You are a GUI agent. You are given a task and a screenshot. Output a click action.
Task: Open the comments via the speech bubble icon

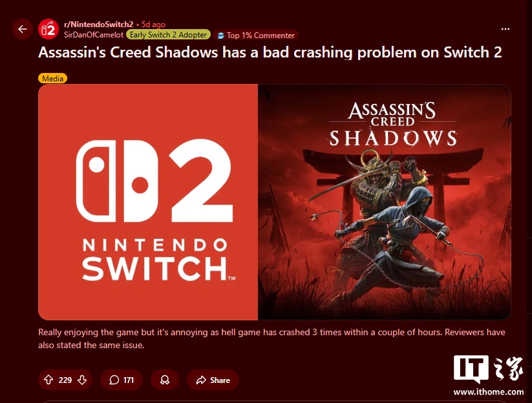point(114,380)
